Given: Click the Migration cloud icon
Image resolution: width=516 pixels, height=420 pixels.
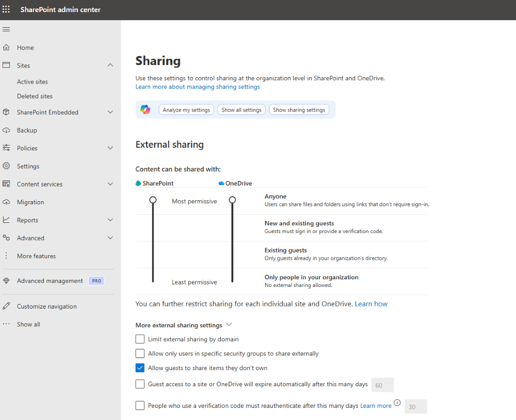Looking at the screenshot, I should pos(6,202).
